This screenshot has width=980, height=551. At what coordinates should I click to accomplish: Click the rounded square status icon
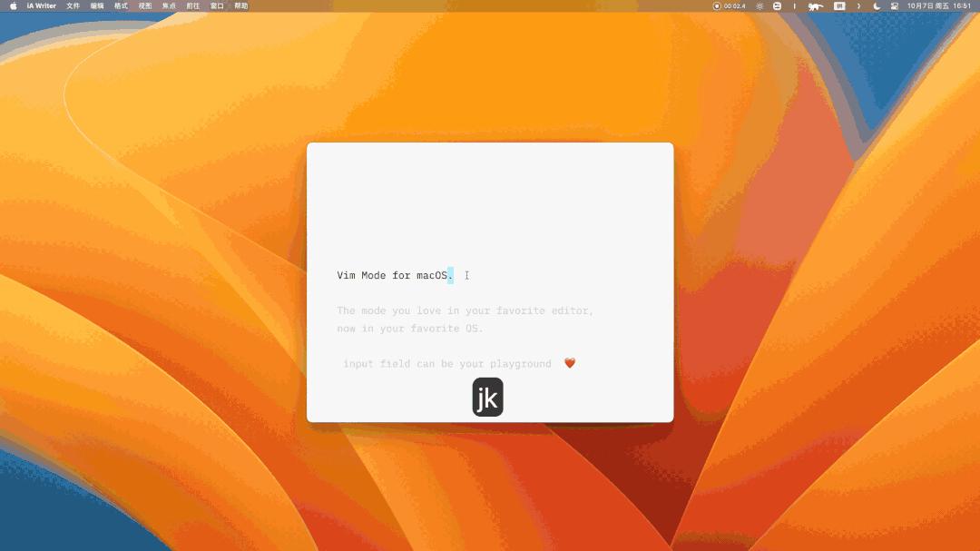point(777,5)
